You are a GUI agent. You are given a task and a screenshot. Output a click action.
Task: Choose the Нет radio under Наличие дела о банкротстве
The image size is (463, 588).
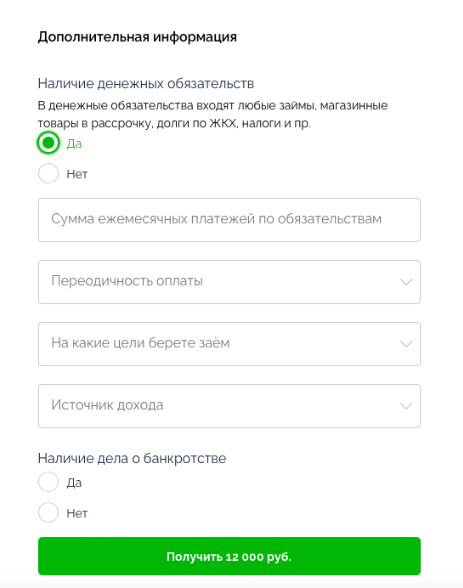click(48, 512)
